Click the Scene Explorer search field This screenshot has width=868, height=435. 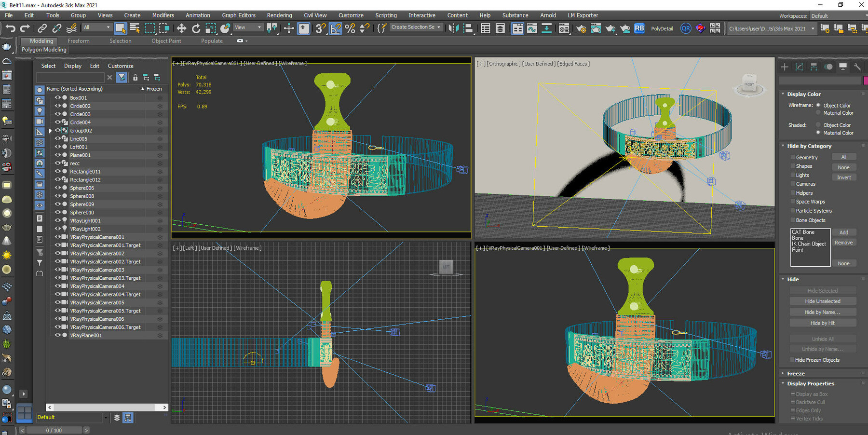70,77
